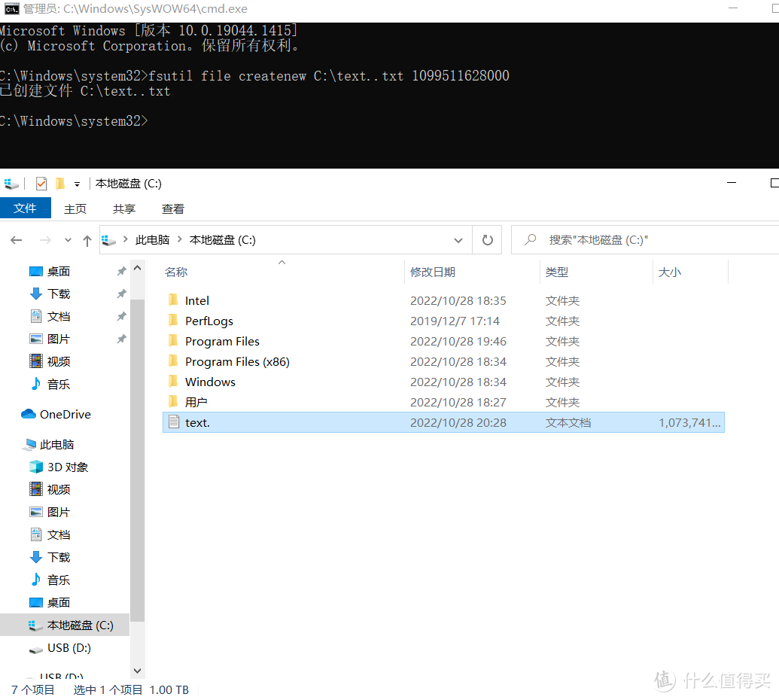Click the navigation pane scrollbar thumb

click(138, 460)
